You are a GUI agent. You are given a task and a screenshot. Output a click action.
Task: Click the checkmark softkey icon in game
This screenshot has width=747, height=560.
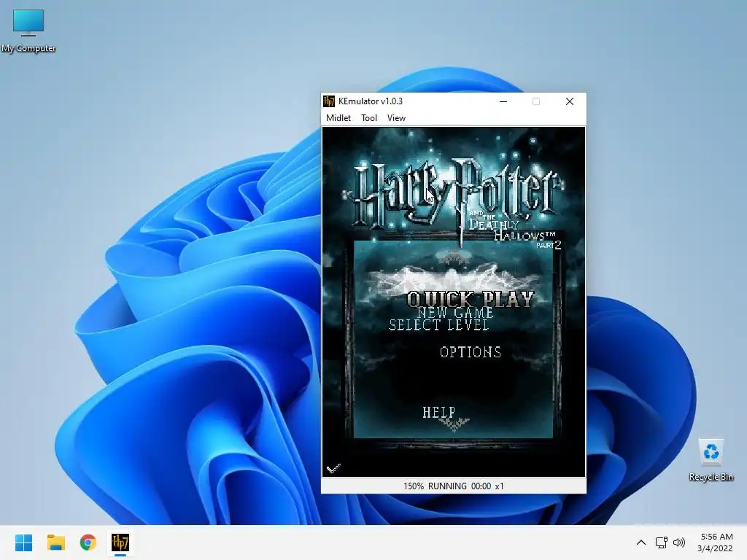coord(333,469)
